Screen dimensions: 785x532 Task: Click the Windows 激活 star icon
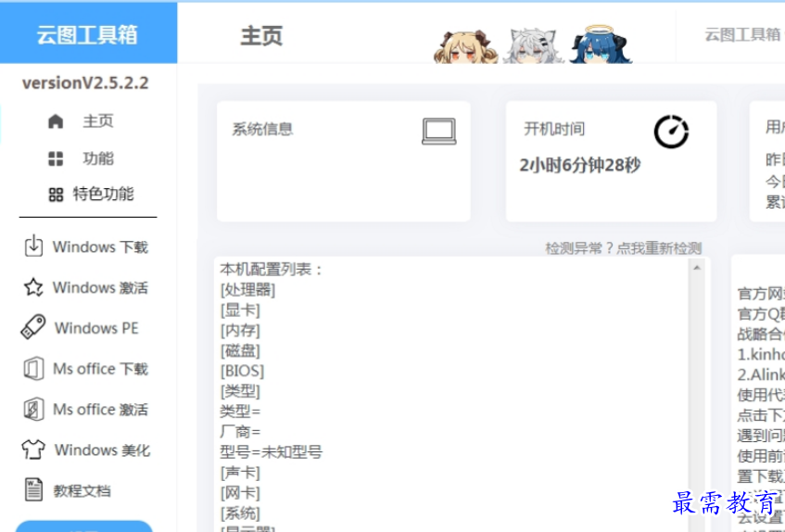pyautogui.click(x=33, y=287)
